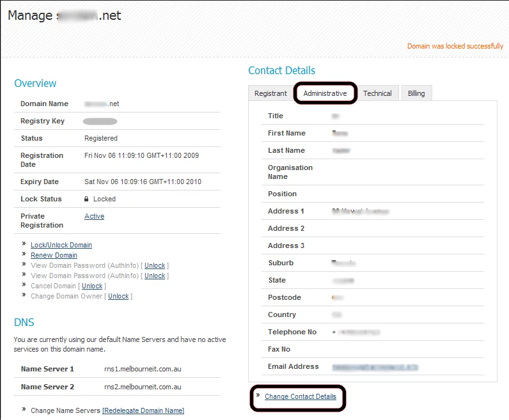The height and width of the screenshot is (420, 509).
Task: Click the arrow bullet before Change Contact Details
Action: point(258,396)
